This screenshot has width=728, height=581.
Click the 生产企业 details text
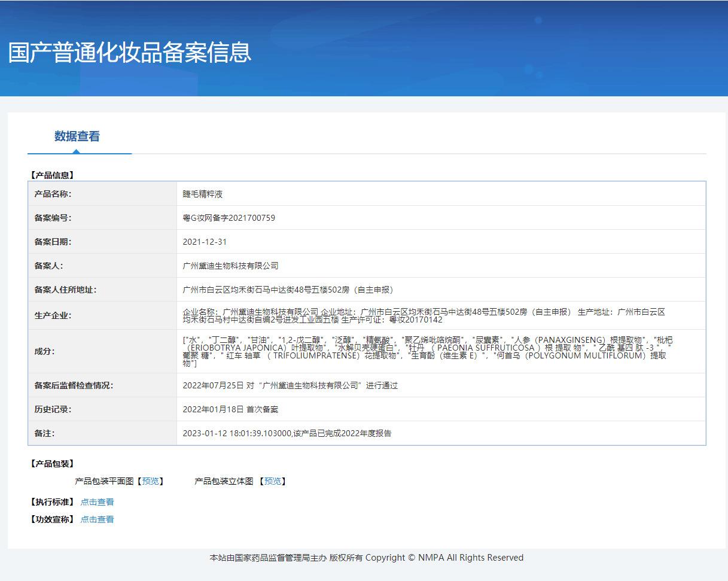tap(424, 316)
